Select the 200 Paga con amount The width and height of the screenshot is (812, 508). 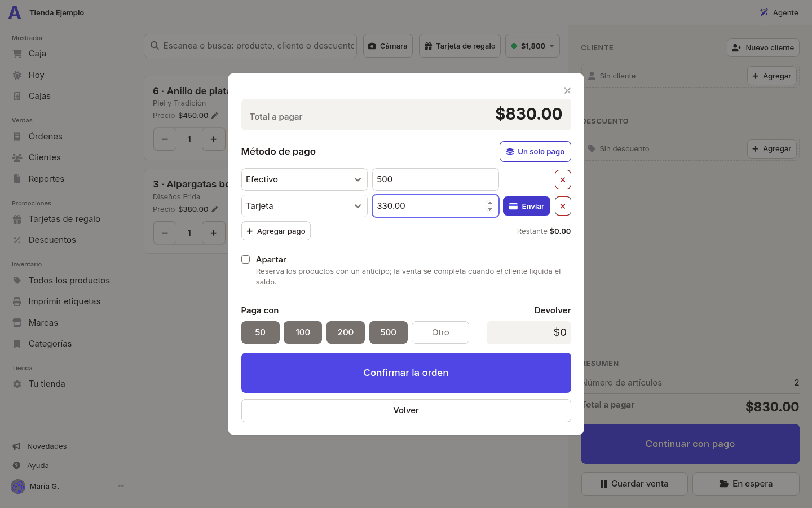coord(346,332)
